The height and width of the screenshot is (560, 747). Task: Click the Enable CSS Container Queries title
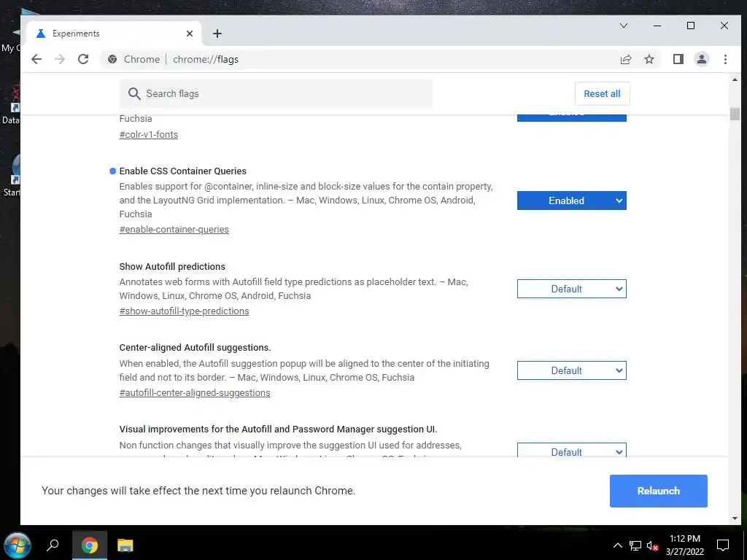(x=183, y=171)
